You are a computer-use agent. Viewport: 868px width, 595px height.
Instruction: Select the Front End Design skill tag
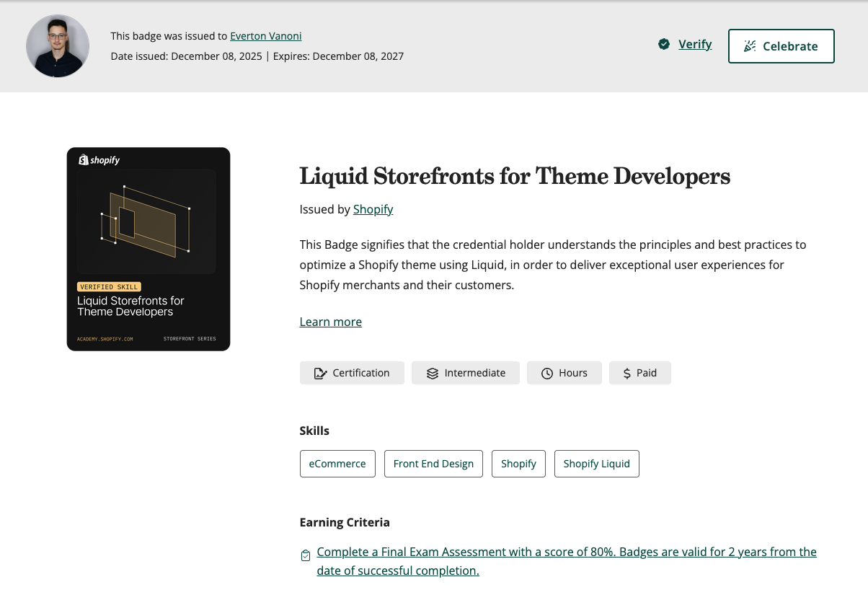433,464
